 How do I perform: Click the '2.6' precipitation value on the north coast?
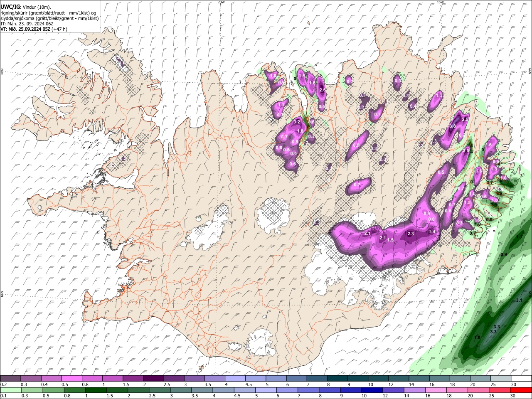coord(322,90)
